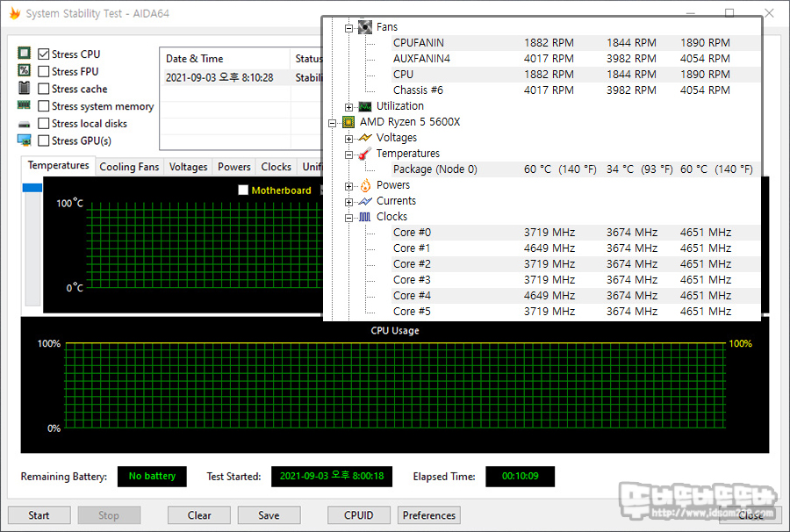Click the Save button
790x532 pixels.
coord(269,515)
